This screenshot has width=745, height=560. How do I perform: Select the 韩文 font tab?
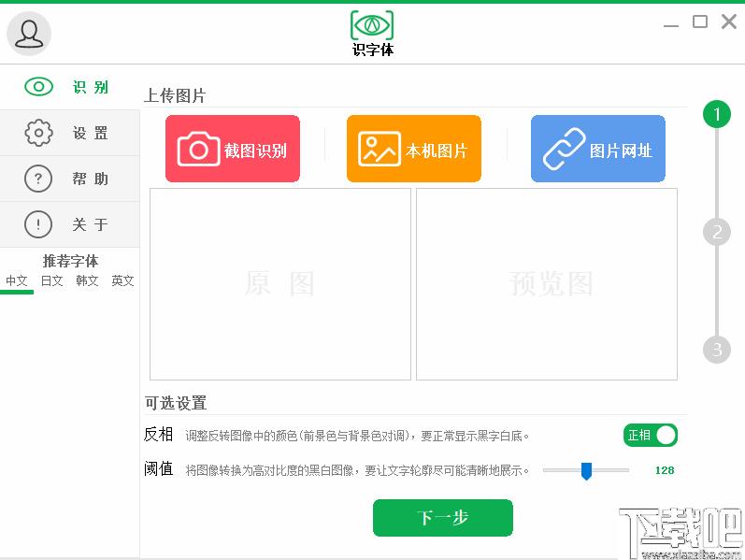point(87,280)
